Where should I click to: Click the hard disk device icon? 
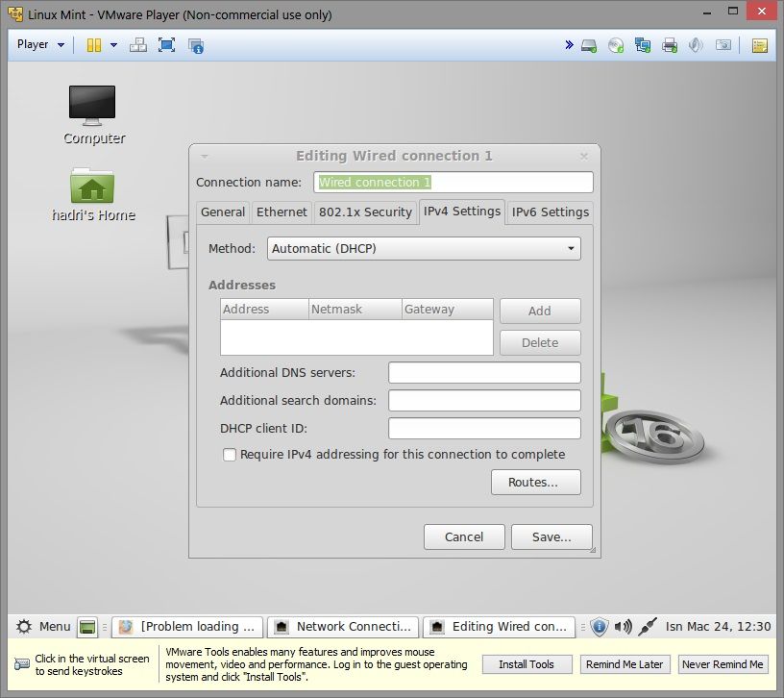[x=589, y=45]
